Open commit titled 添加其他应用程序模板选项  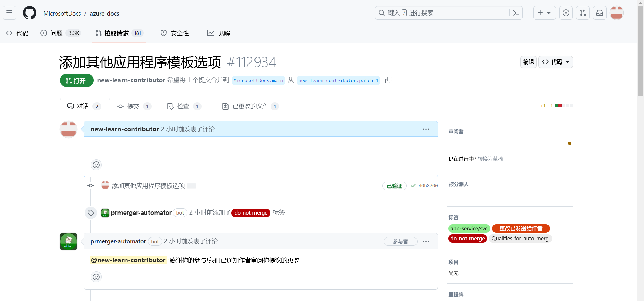coord(148,186)
